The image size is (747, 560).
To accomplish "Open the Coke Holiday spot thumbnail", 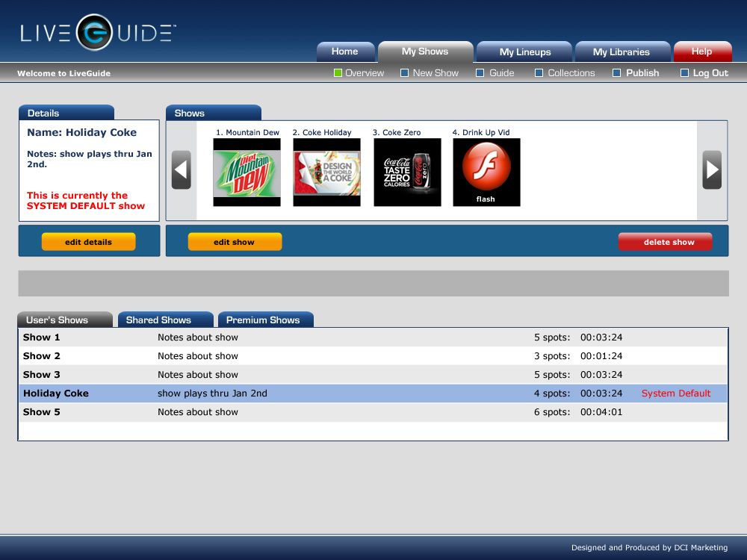I will coord(326,172).
